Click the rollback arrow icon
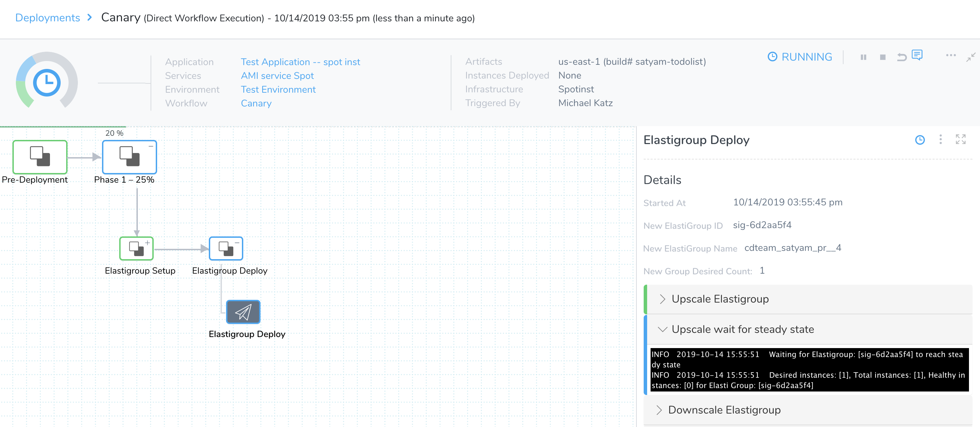 click(901, 57)
